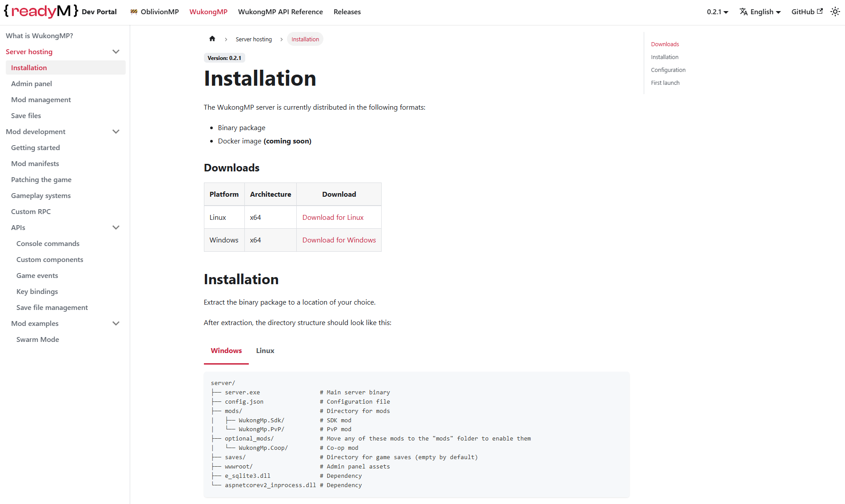Screen dimensions: 845x504
Task: Click the Installation breadcrumb chip
Action: coord(305,39)
